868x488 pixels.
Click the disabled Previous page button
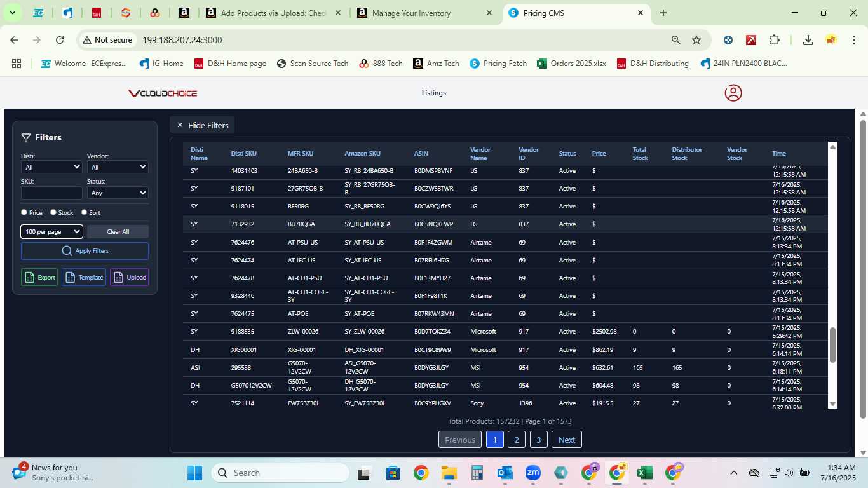click(460, 440)
